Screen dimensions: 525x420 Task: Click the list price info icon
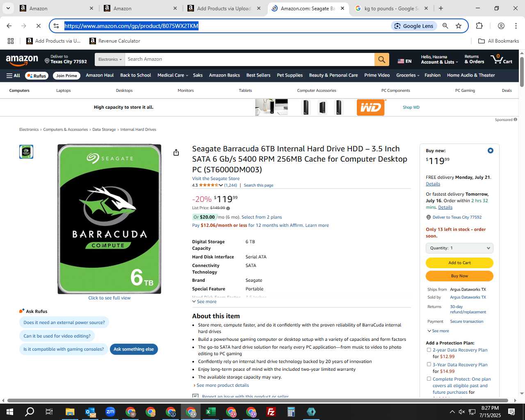(x=228, y=208)
